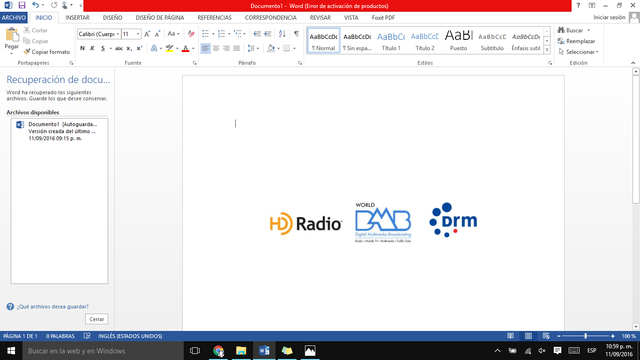The image size is (640, 360).
Task: Open Word Help question mark
Action: (578, 5)
